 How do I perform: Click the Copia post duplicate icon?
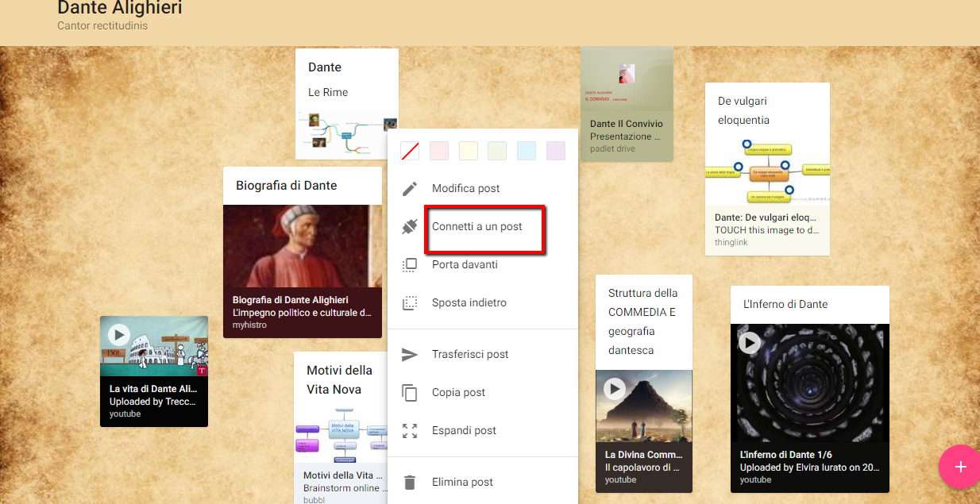(410, 392)
